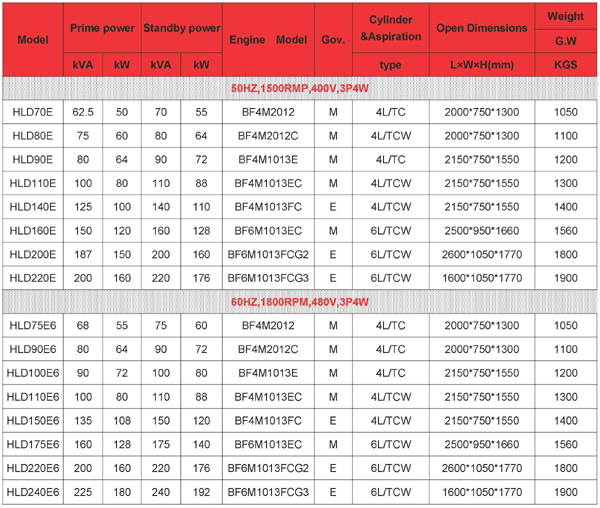The height and width of the screenshot is (508, 600).
Task: Select the HLD70E model cell
Action: pyautogui.click(x=33, y=113)
